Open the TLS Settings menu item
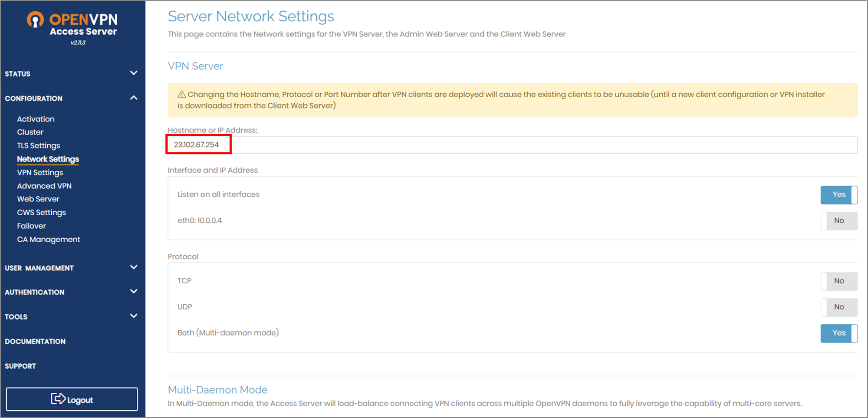Screen dimensions: 868x418 coord(39,145)
